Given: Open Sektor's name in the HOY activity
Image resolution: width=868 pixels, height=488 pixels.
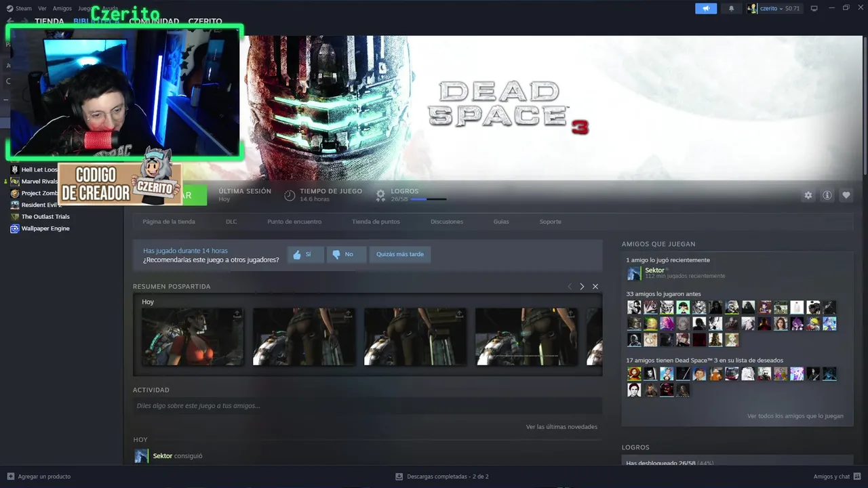Looking at the screenshot, I should pos(163,456).
